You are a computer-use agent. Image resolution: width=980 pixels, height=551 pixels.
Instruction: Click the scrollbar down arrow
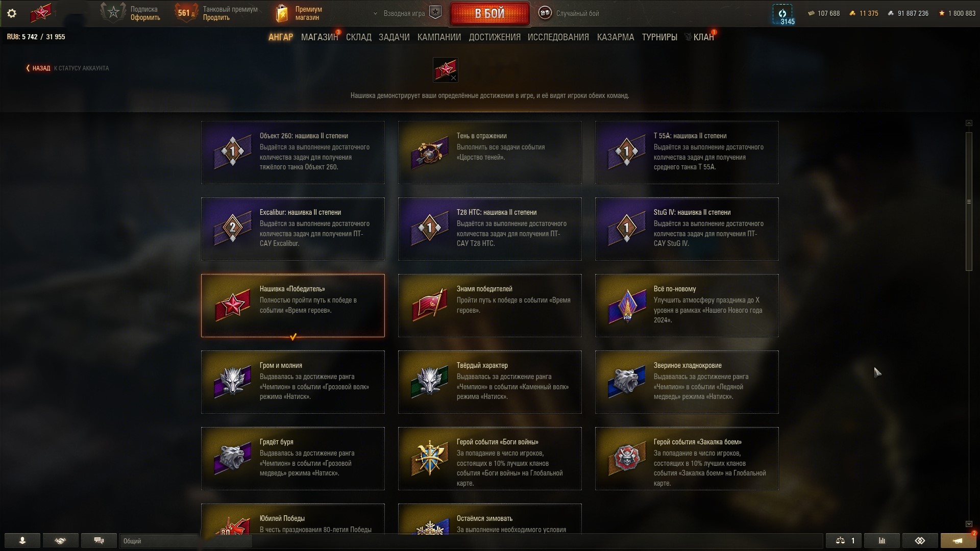tap(969, 524)
